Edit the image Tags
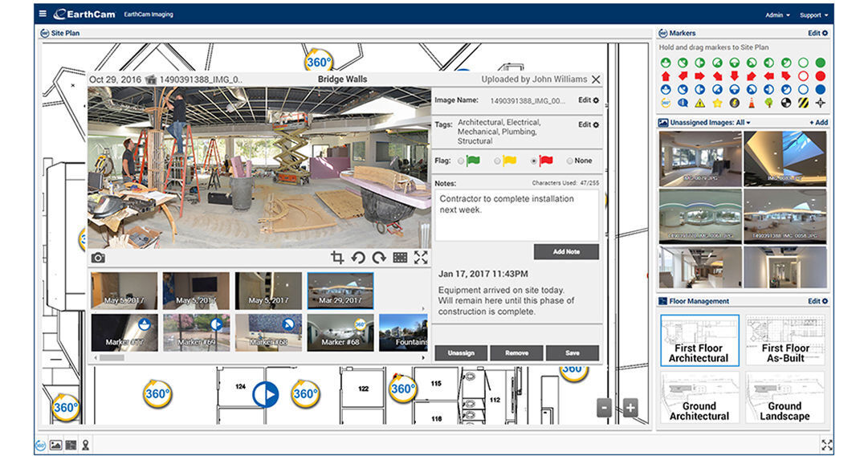The width and height of the screenshot is (868, 456). pos(589,124)
